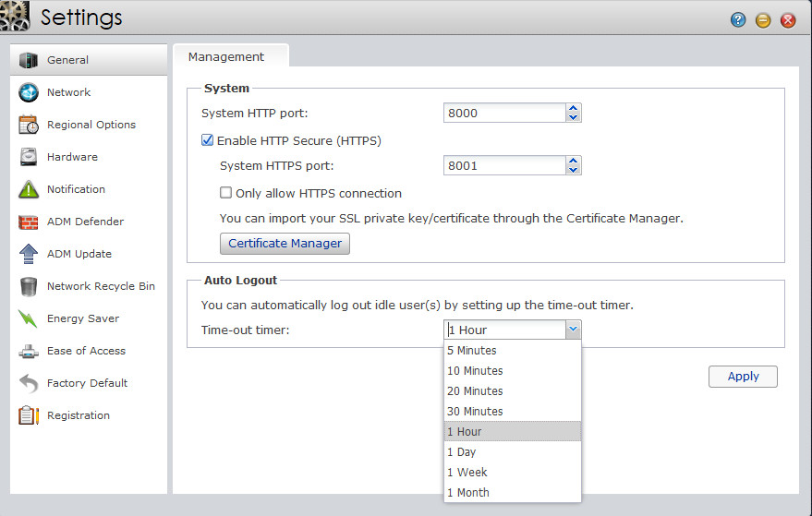Open the Hardware settings icon
The width and height of the screenshot is (812, 516).
(29, 157)
